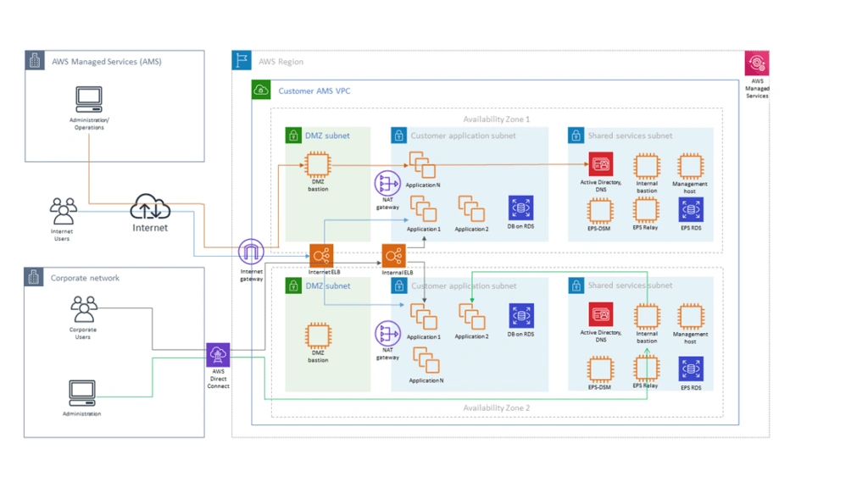Select the Internet gateway icon

[251, 250]
